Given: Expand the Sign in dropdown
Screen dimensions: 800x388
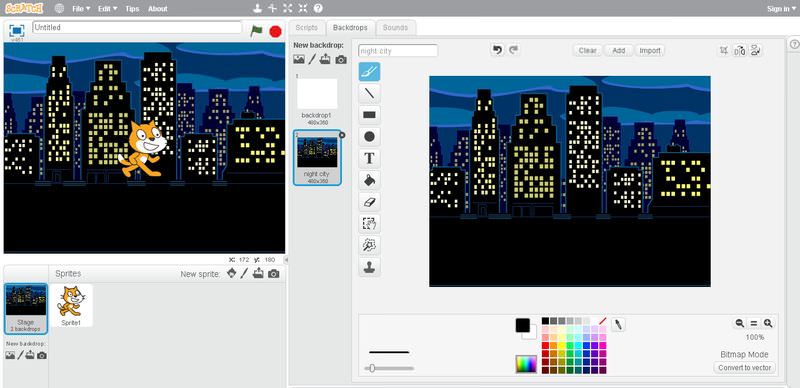Looking at the screenshot, I should click(781, 9).
